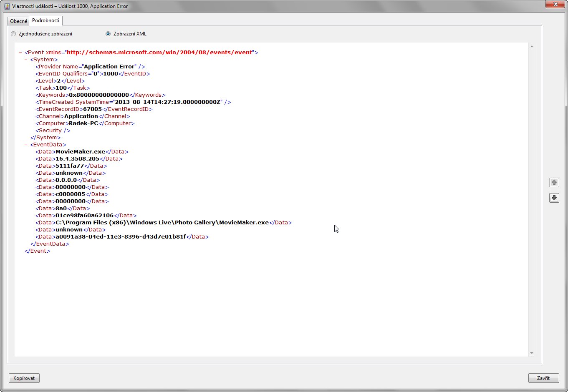This screenshot has width=568, height=392.
Task: Go to the previous event with up arrow
Action: tap(554, 182)
